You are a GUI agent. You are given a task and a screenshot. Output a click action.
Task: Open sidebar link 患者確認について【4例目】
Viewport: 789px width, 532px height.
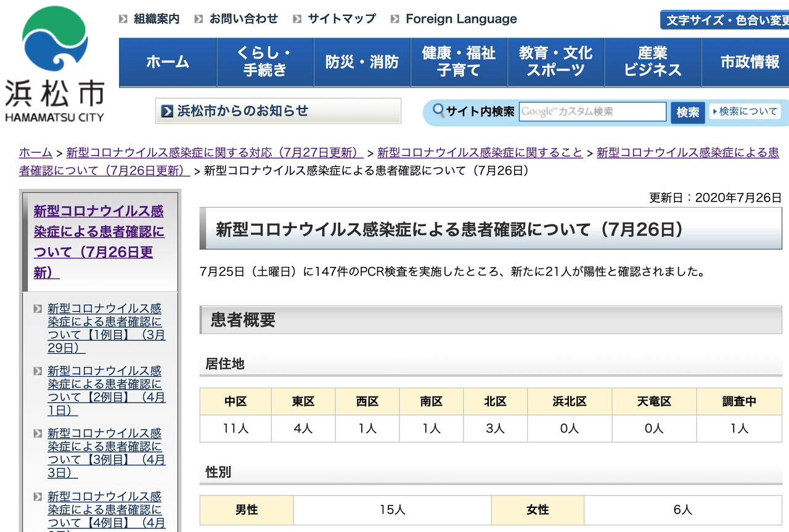[x=106, y=510]
